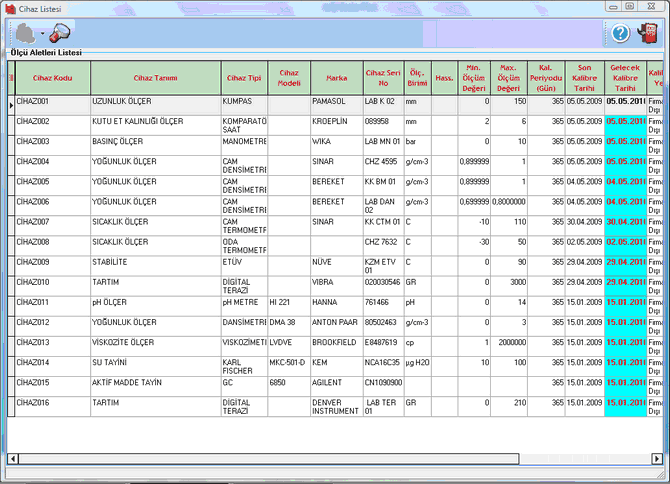Open dropdown arrow next to print icon

click(x=42, y=33)
